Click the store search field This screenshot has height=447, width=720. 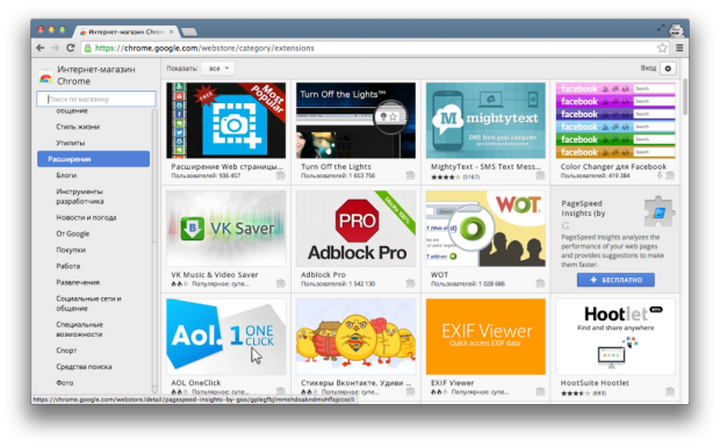tap(96, 99)
